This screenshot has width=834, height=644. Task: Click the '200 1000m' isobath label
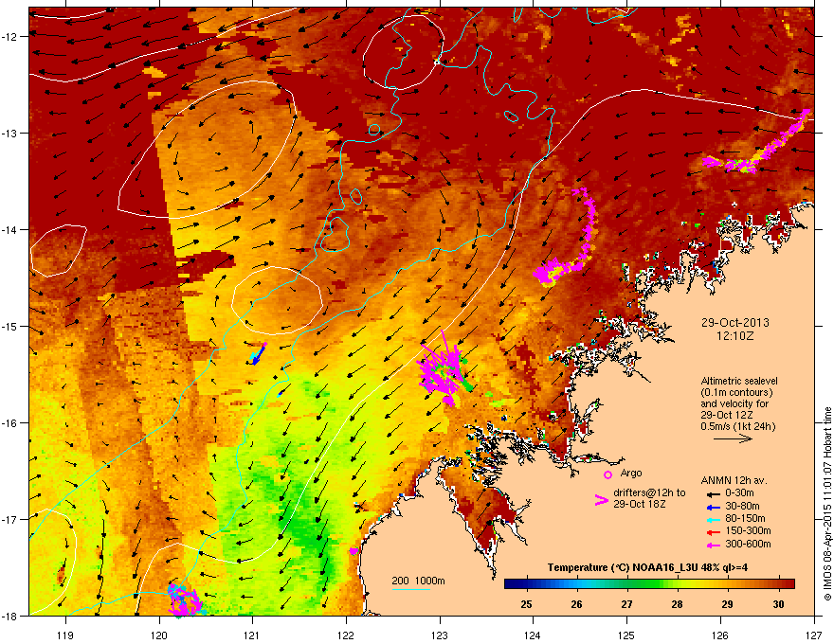point(418,581)
